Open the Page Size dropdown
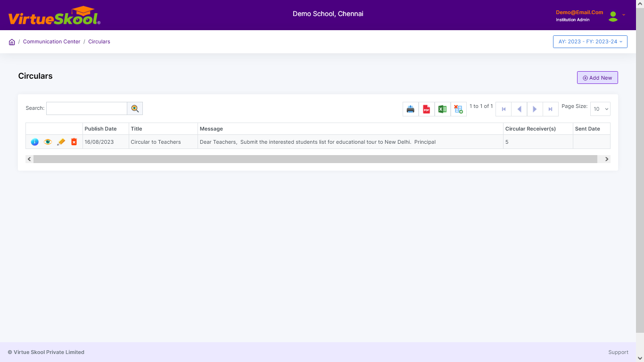644x362 pixels. click(600, 109)
